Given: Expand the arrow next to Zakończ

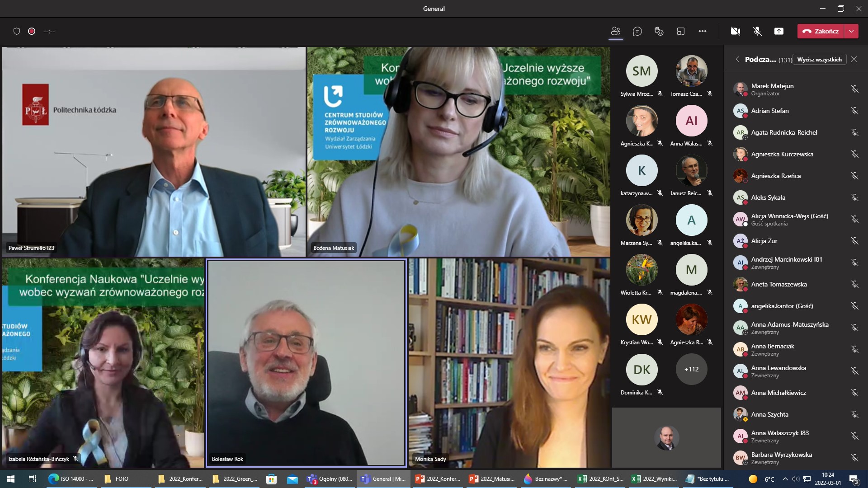Looking at the screenshot, I should tap(851, 31).
